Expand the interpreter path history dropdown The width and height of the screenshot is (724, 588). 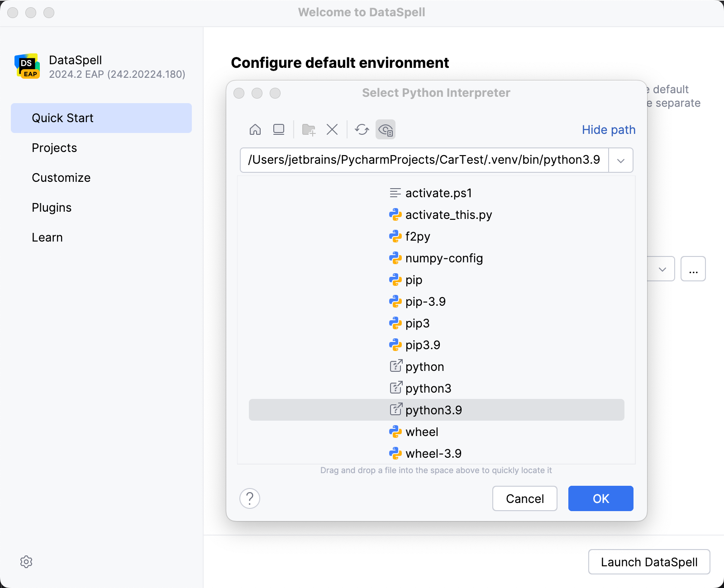pyautogui.click(x=620, y=160)
